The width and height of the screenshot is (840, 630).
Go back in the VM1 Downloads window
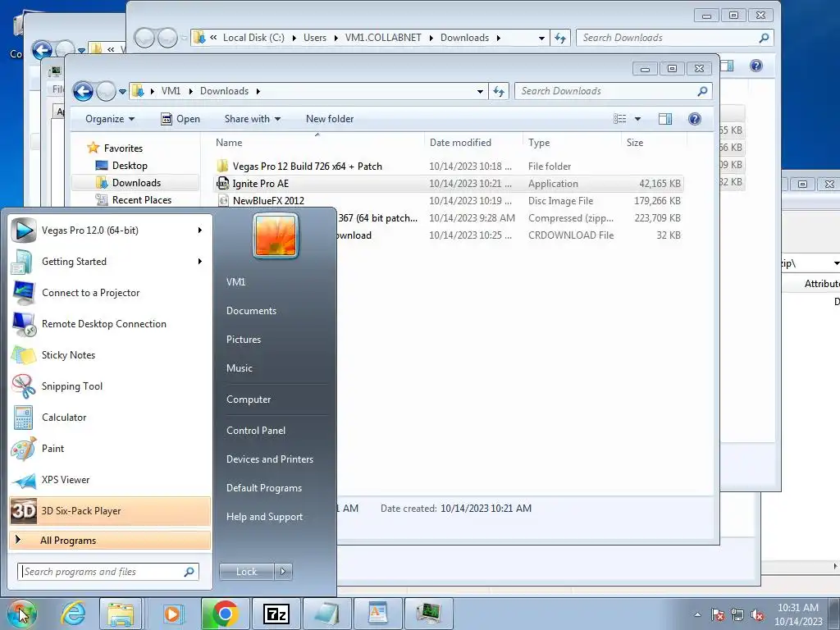click(x=83, y=91)
